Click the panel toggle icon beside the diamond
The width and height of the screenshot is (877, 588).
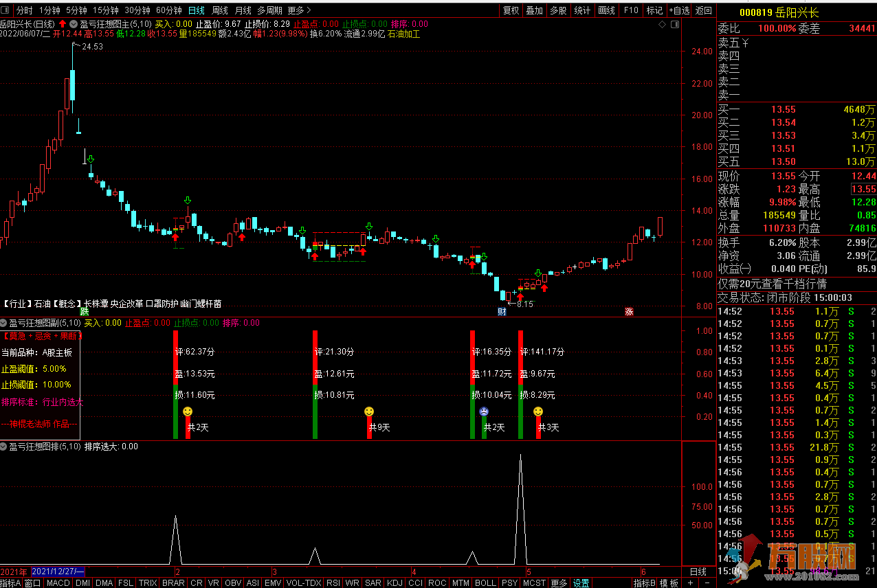point(674,25)
